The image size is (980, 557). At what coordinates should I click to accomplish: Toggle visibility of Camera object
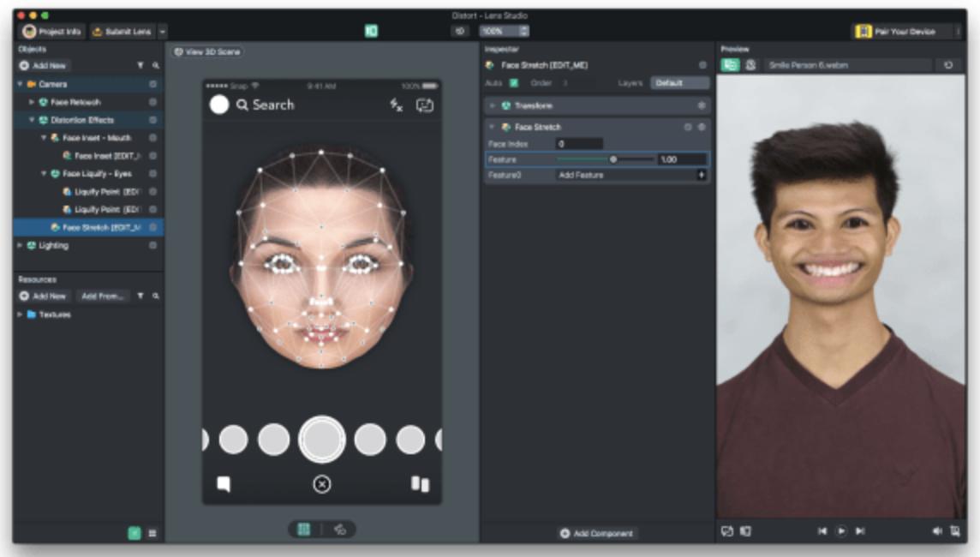[x=152, y=84]
